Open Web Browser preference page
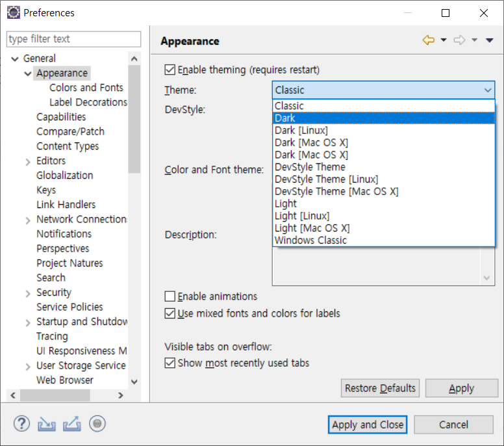This screenshot has height=446, width=504. click(x=64, y=380)
